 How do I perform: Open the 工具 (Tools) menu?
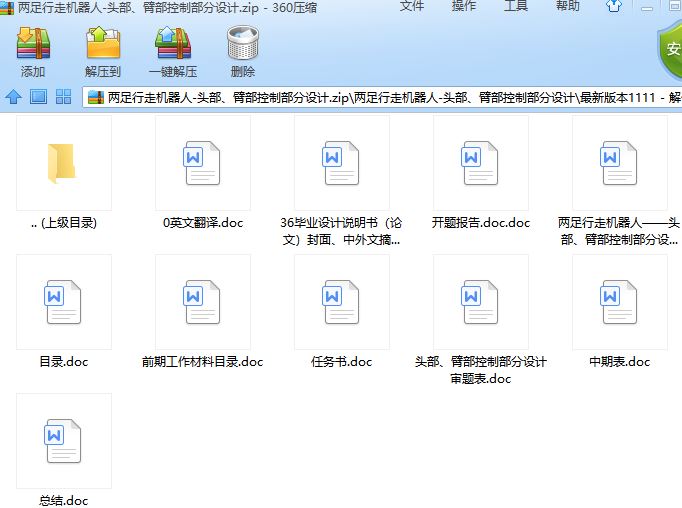(x=516, y=6)
